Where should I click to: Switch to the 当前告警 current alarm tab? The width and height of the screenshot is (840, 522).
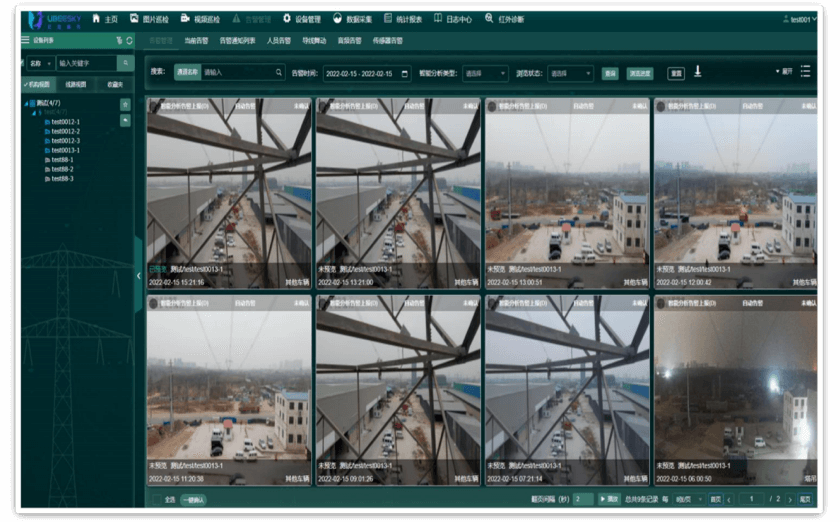point(196,41)
